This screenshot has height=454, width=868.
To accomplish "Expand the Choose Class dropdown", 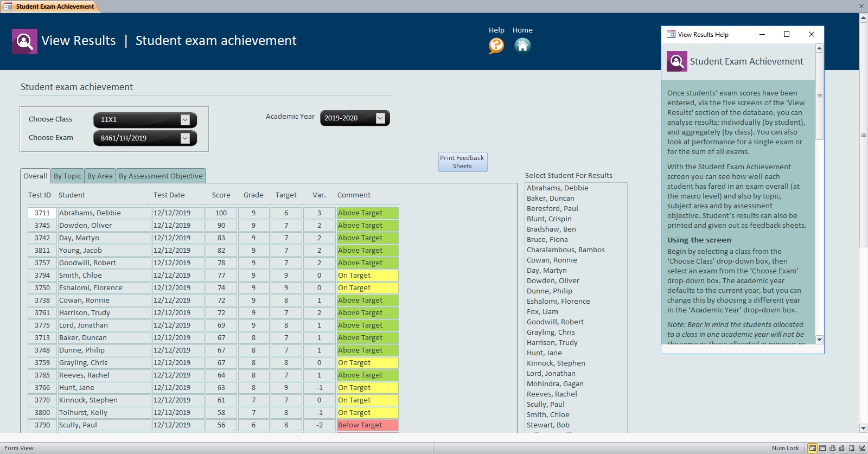I will (x=185, y=120).
